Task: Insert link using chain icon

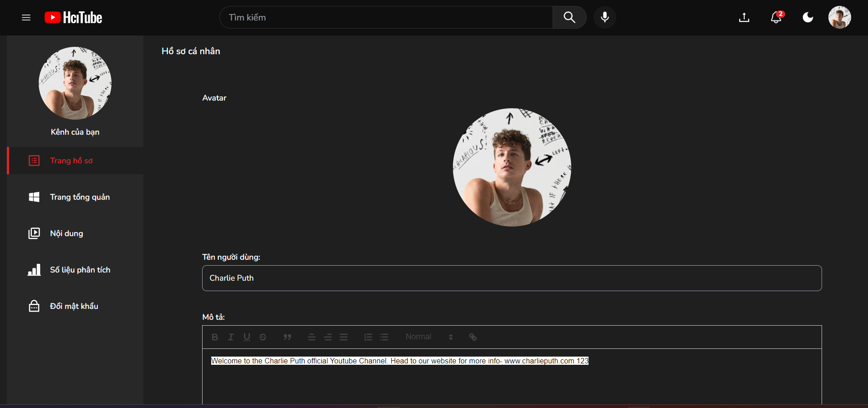Action: [473, 337]
